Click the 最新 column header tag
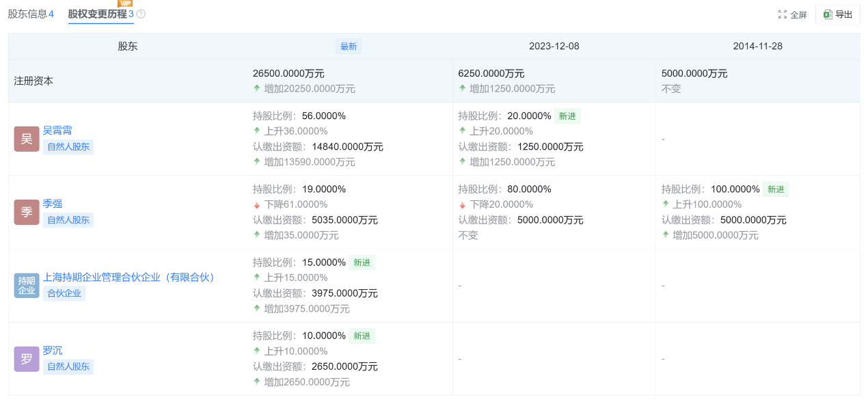868x404 pixels. click(x=349, y=46)
